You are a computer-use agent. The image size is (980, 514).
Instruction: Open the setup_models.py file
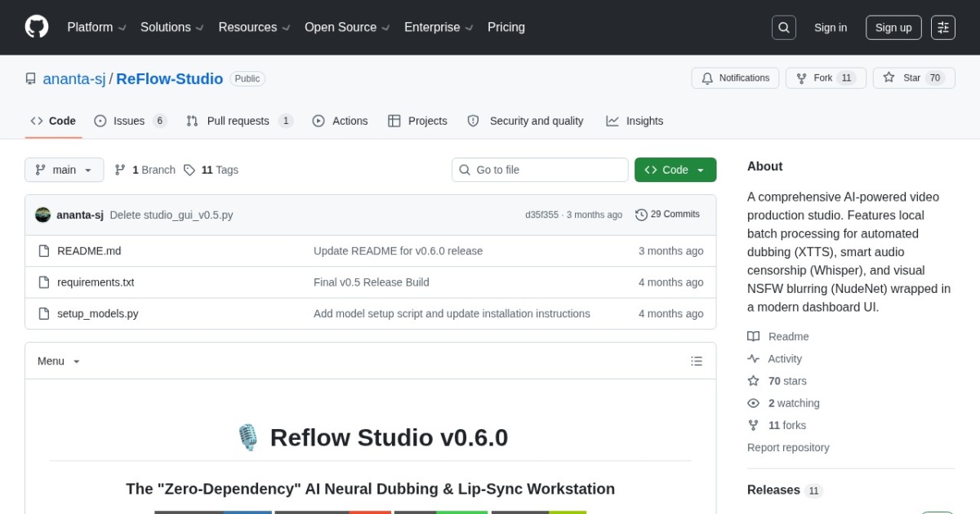click(98, 313)
